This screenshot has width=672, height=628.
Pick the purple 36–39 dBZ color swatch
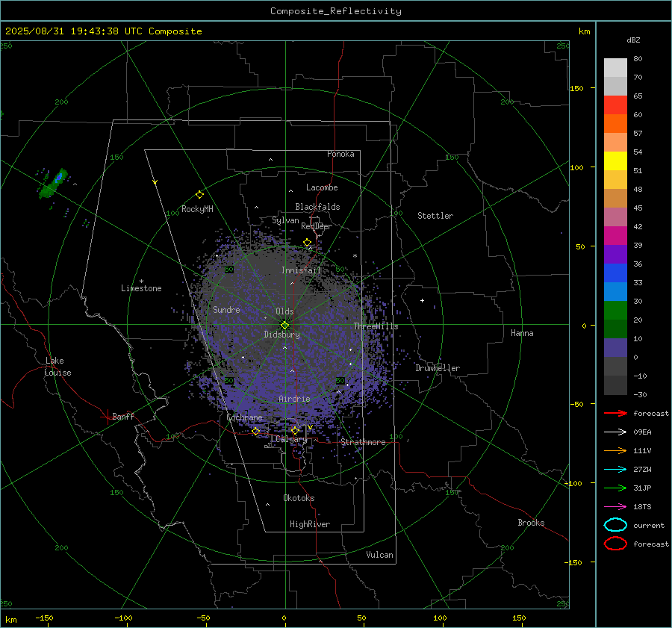point(615,255)
